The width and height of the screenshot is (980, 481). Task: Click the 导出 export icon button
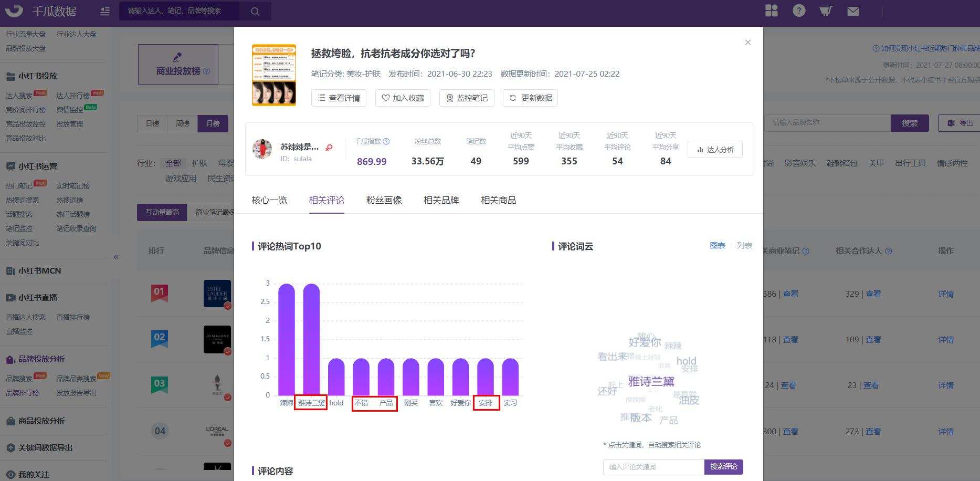click(960, 123)
